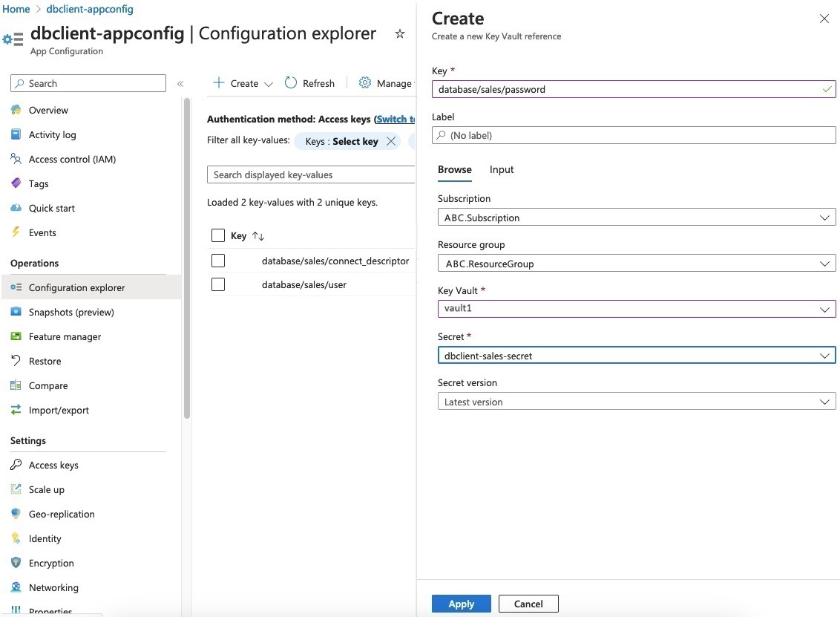
Task: Click the Search displayed key-values field
Action: tap(311, 174)
